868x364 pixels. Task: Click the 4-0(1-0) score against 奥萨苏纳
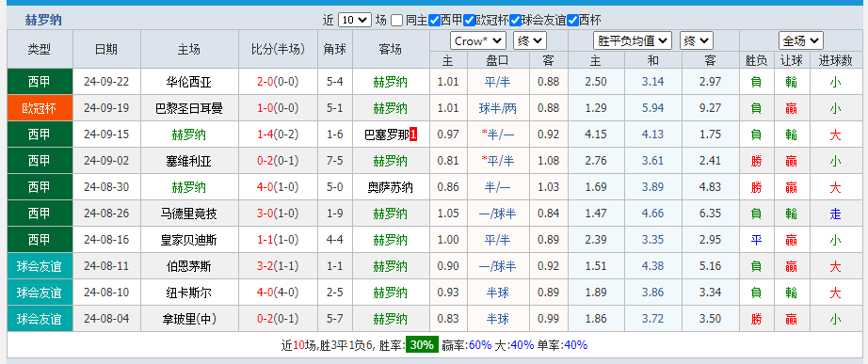click(x=278, y=187)
